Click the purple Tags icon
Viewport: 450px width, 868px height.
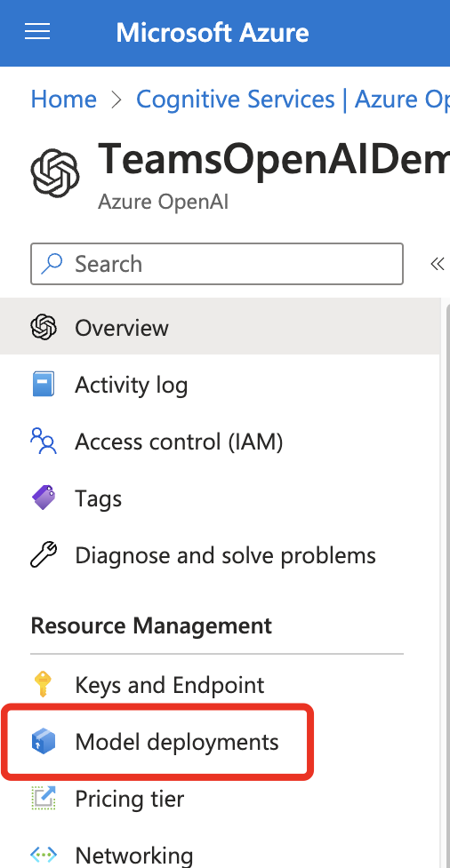(x=44, y=498)
